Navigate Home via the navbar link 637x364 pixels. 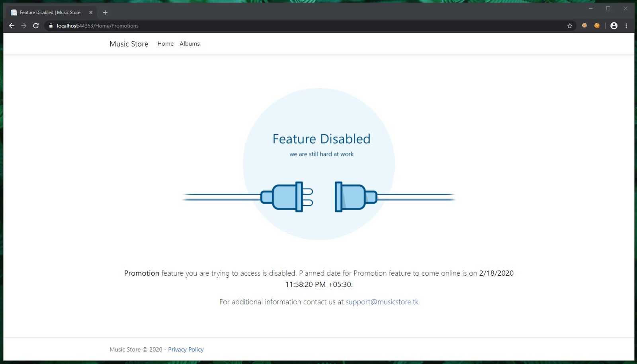click(165, 44)
